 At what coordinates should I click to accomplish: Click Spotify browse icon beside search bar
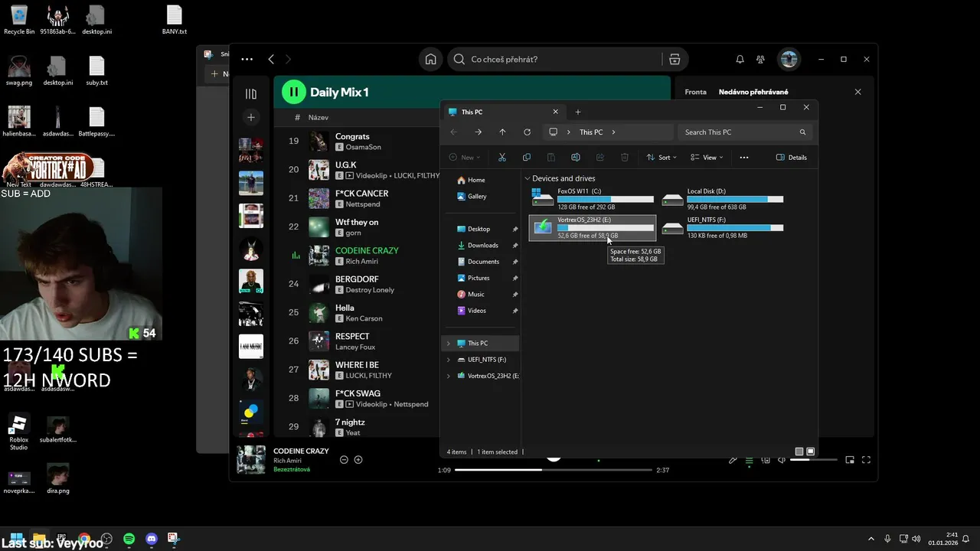pyautogui.click(x=675, y=59)
